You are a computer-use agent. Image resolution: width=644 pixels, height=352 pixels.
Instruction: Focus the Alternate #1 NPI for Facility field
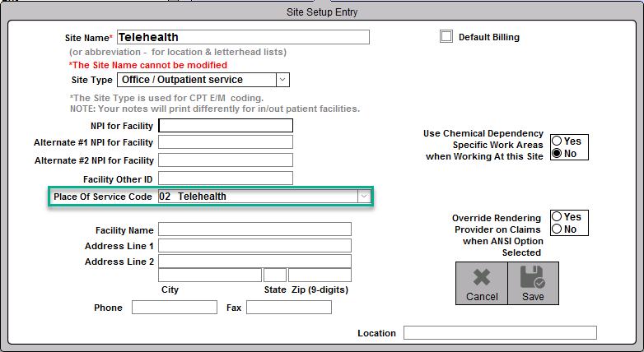226,142
